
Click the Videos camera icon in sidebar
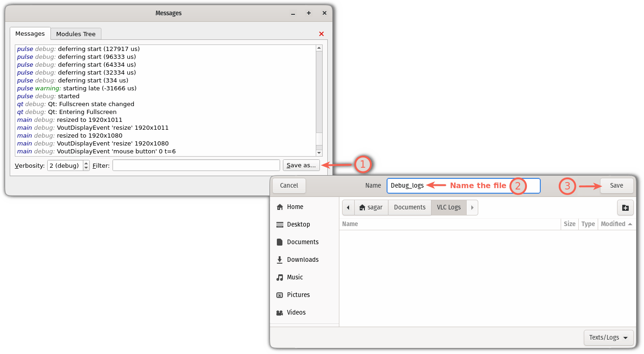280,313
